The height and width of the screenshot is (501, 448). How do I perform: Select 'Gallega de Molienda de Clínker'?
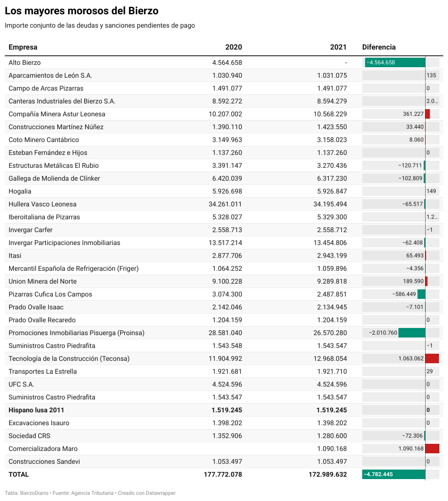54,178
